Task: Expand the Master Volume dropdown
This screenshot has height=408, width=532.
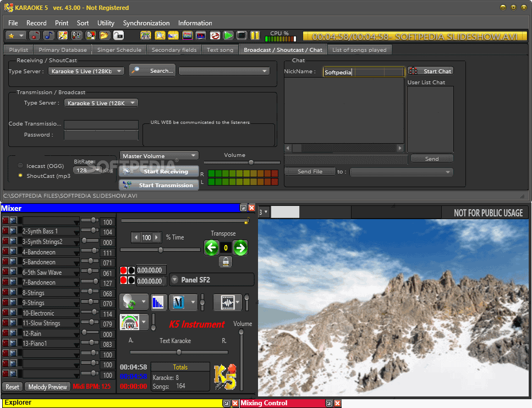Action: (x=159, y=156)
